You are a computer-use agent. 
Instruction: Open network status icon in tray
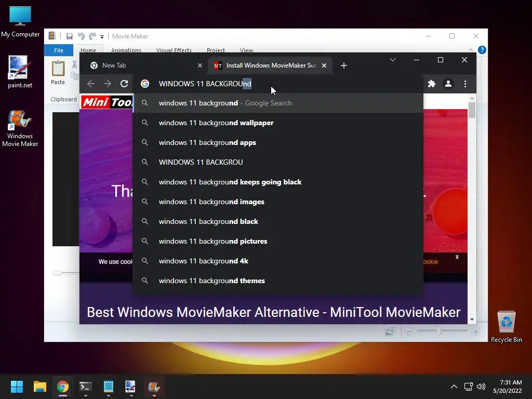[x=469, y=387]
